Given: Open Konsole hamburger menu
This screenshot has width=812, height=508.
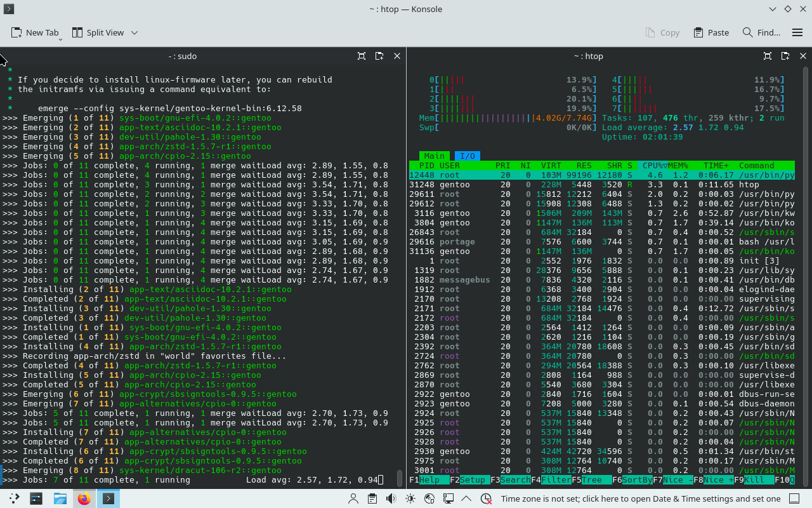Looking at the screenshot, I should 797,32.
